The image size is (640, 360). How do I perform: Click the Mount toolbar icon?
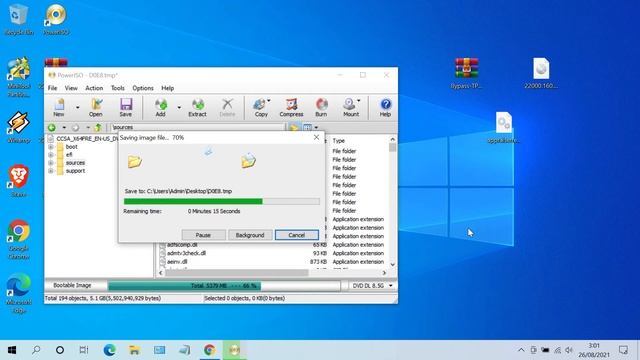pos(351,108)
